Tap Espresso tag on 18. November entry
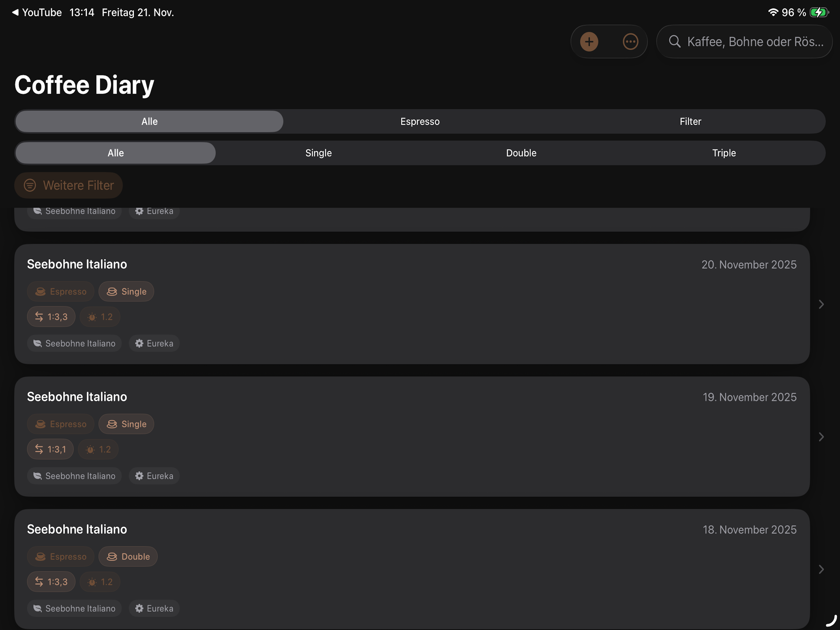Viewport: 840px width, 630px height. tap(61, 557)
